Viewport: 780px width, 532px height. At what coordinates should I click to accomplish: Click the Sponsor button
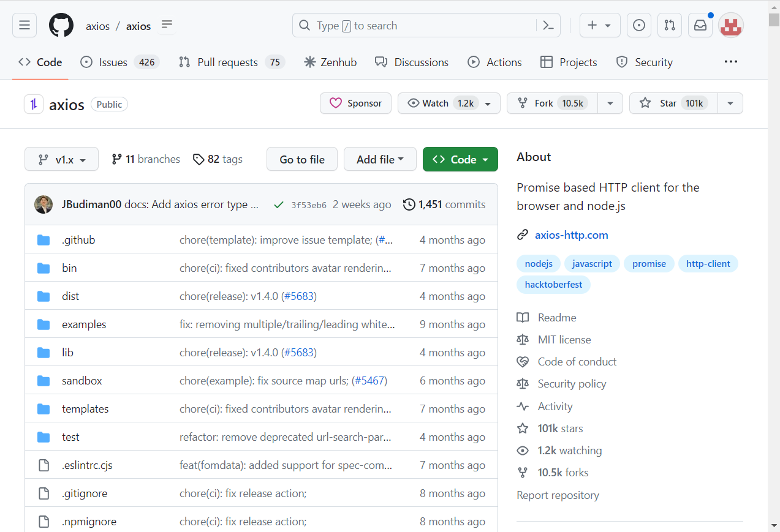[355, 103]
